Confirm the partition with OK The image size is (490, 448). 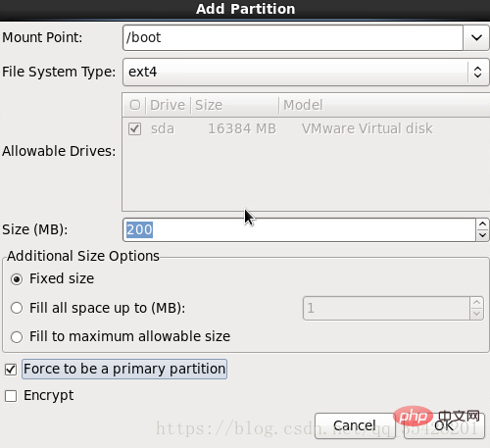tap(444, 425)
